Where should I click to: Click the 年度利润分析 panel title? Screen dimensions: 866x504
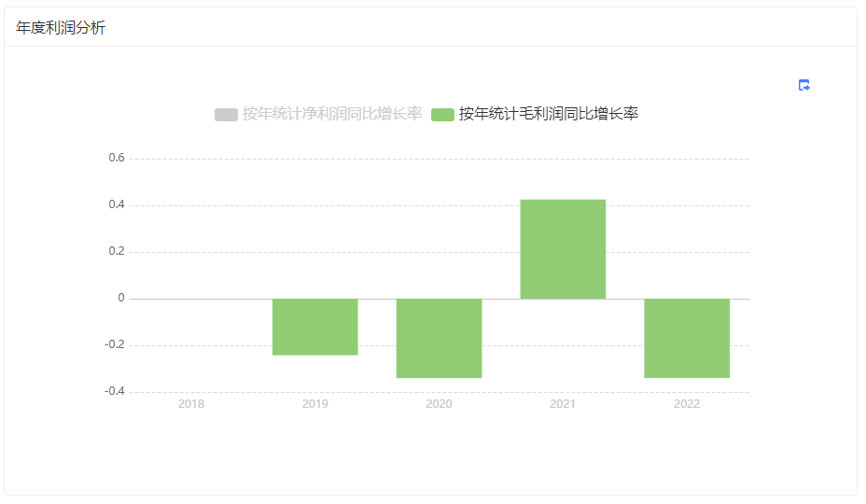coord(61,28)
